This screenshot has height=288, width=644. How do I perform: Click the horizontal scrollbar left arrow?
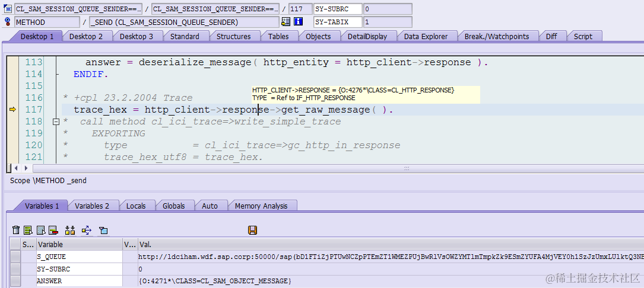(x=17, y=168)
